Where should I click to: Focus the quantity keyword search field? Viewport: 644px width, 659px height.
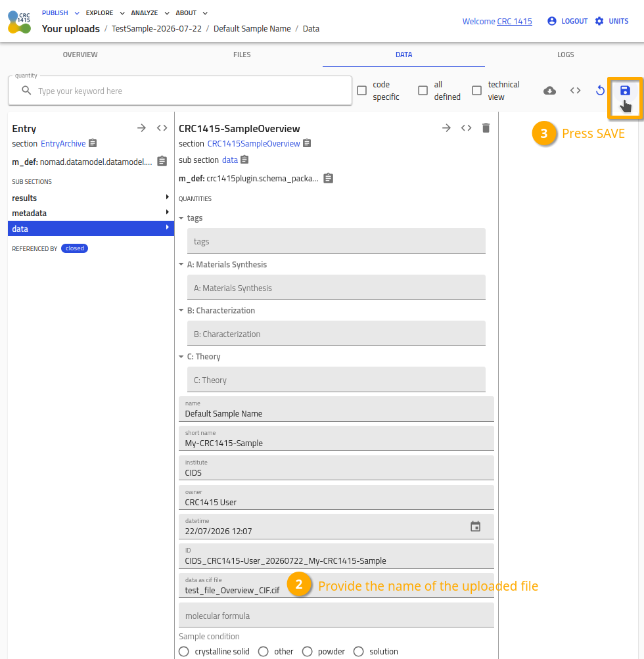(x=180, y=91)
